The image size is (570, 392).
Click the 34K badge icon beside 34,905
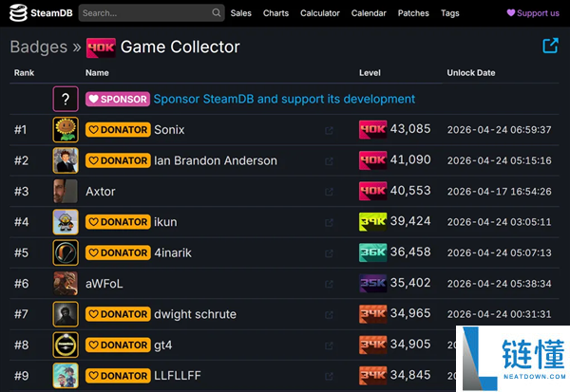coord(373,345)
